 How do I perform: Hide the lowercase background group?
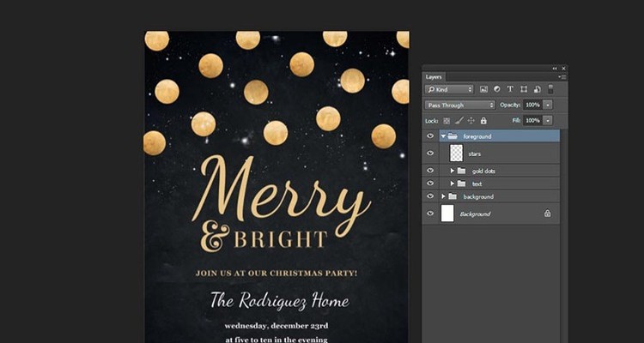tap(430, 196)
